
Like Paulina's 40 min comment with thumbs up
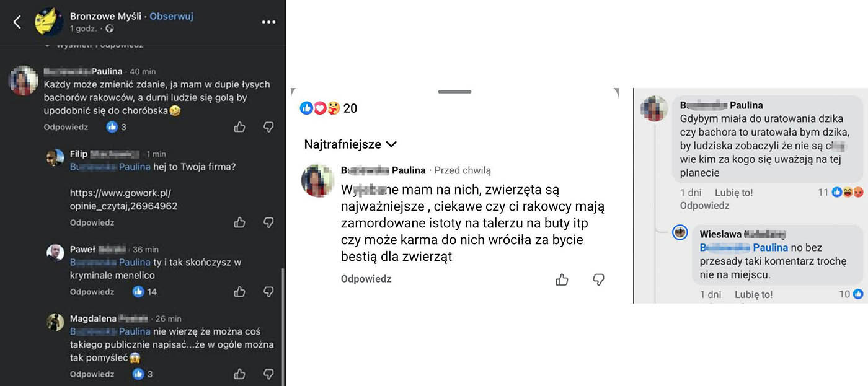239,127
